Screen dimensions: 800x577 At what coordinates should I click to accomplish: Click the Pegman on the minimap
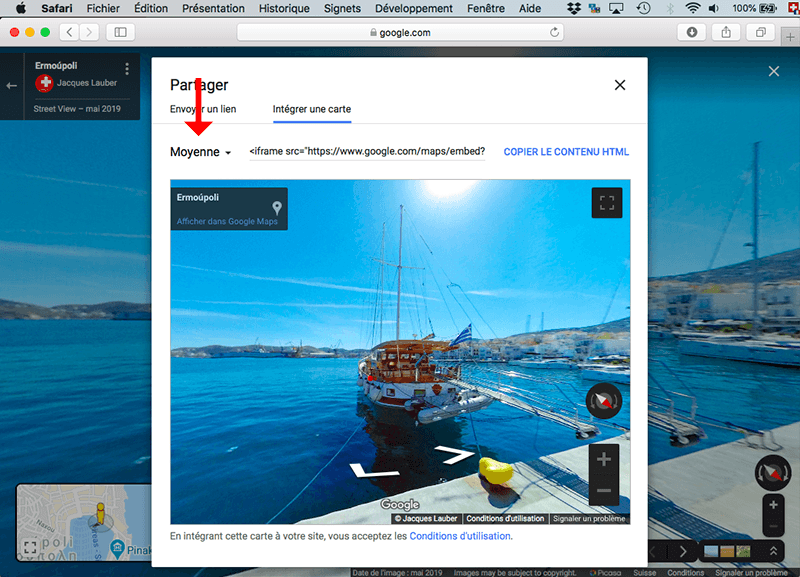[101, 513]
